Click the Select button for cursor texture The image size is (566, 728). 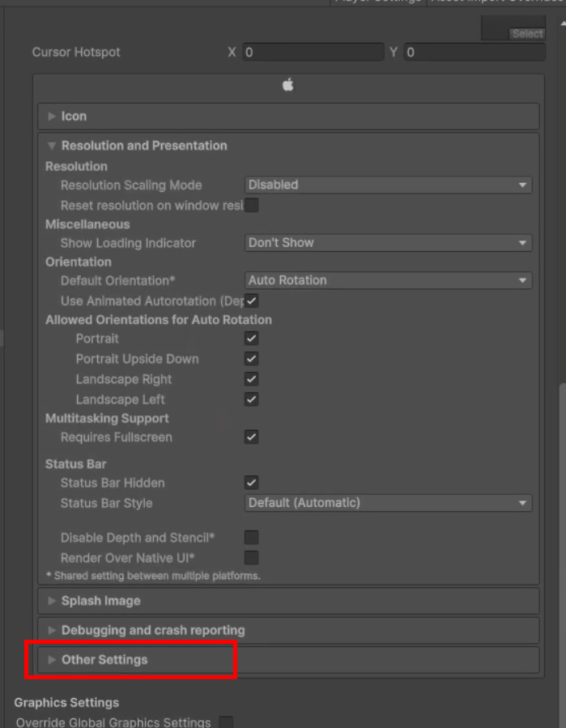(x=527, y=33)
